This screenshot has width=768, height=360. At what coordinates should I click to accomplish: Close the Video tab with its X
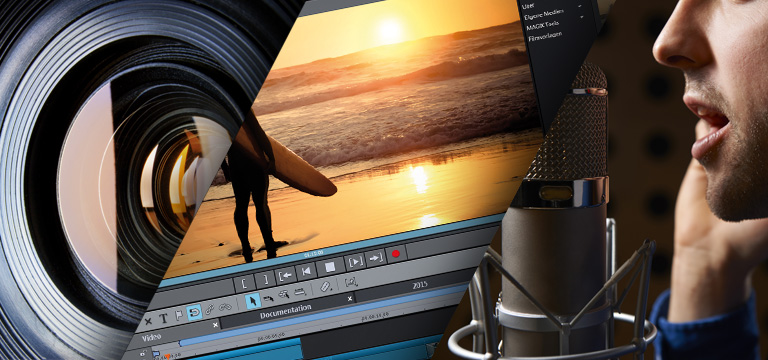[215, 325]
